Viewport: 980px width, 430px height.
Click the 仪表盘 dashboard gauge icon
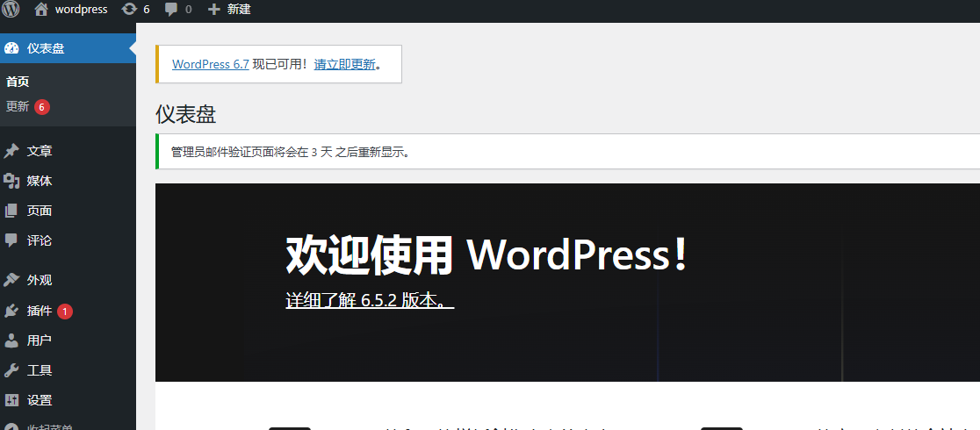pos(11,48)
